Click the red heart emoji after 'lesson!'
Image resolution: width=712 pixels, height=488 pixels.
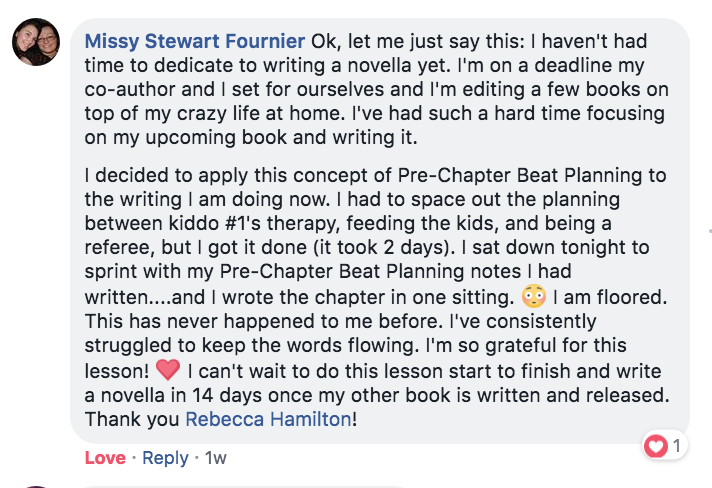[x=168, y=370]
